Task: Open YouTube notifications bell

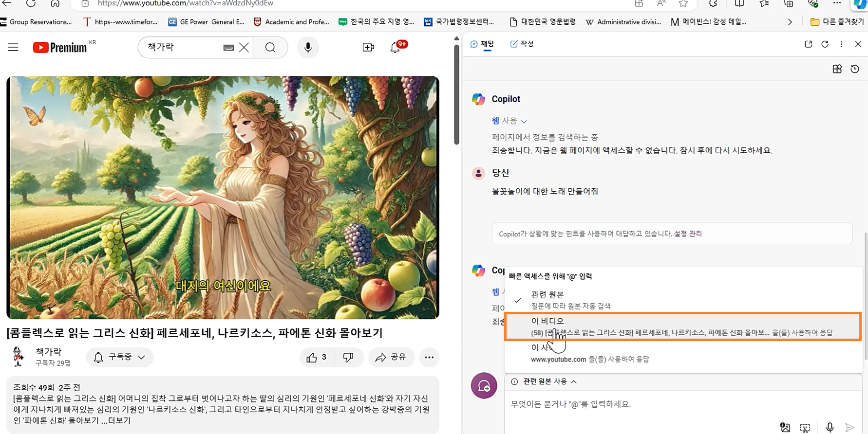Action: point(396,47)
